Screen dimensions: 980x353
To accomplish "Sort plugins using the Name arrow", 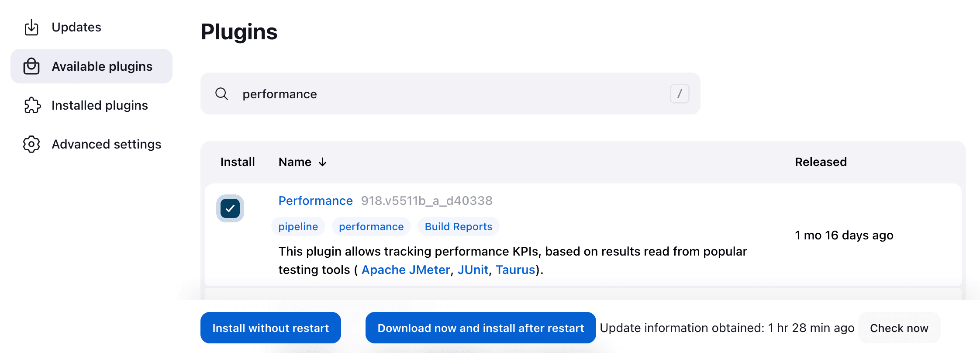I will click(322, 162).
